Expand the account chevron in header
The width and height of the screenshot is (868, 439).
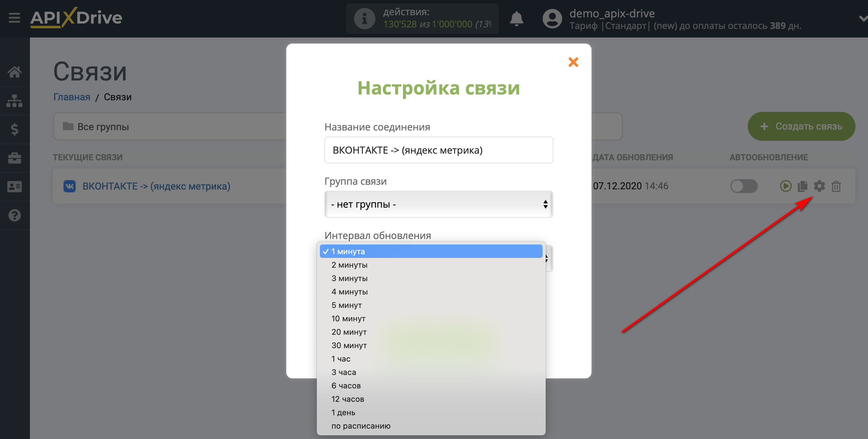click(x=863, y=19)
